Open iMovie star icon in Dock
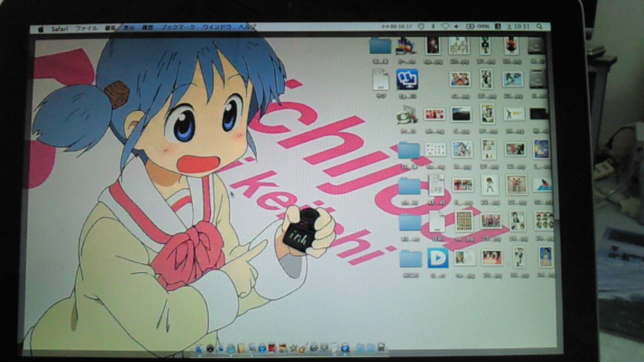The image size is (644, 362). (293, 348)
